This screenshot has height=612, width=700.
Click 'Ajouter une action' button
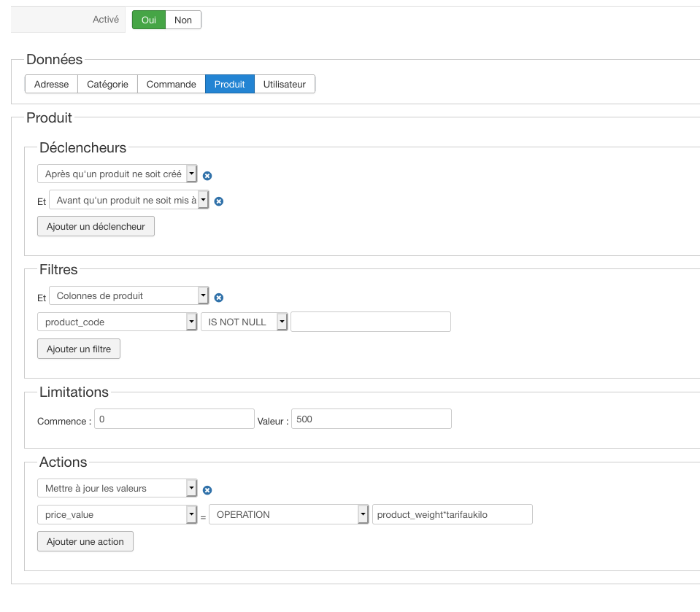coord(85,541)
